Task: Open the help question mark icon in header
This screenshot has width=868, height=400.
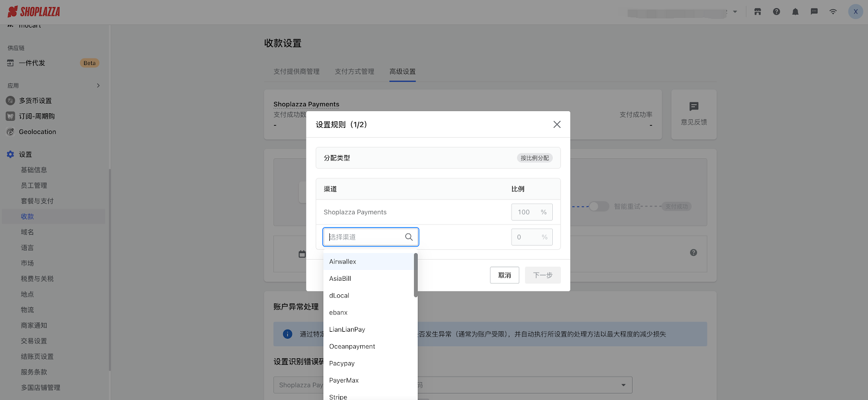Action: coord(777,11)
